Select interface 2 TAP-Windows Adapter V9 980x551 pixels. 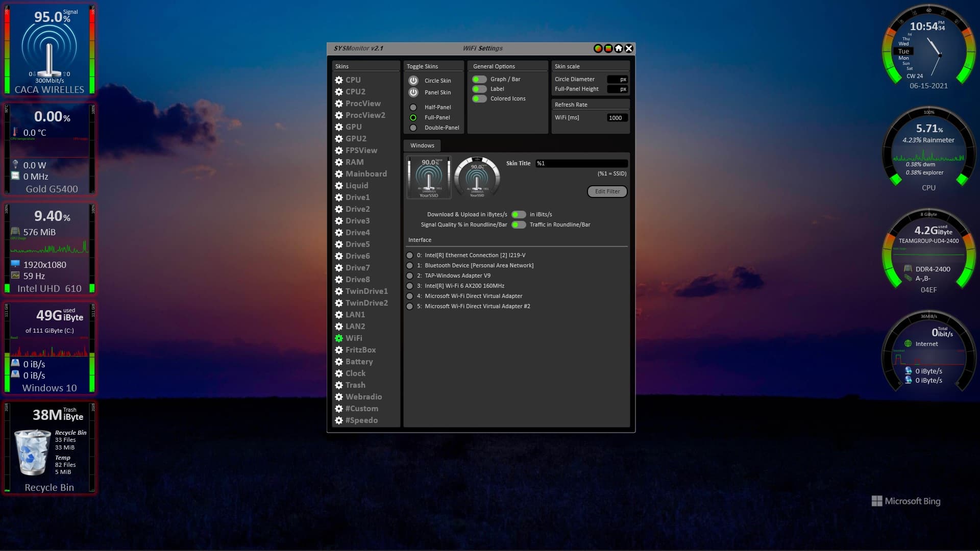tap(409, 276)
